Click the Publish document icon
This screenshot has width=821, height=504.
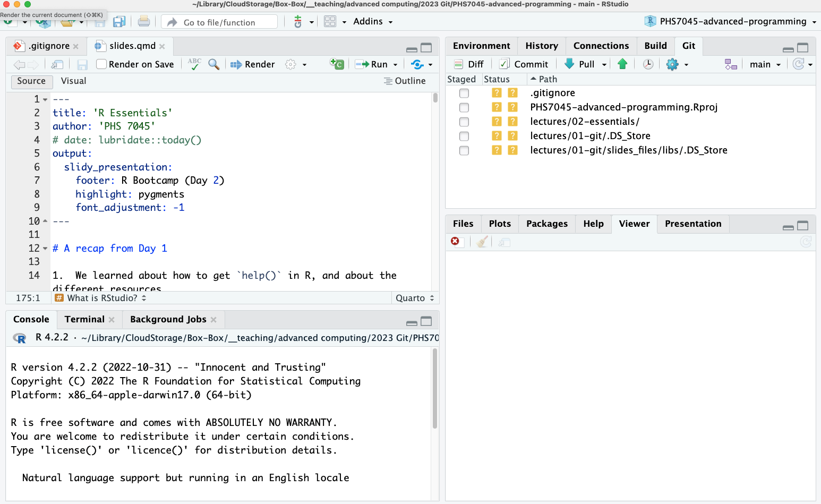point(417,64)
